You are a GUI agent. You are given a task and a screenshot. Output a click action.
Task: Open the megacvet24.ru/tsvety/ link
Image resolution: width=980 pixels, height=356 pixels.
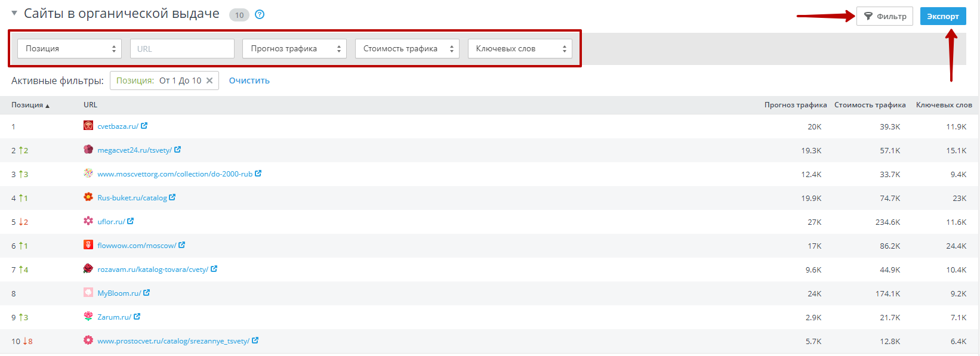click(135, 150)
